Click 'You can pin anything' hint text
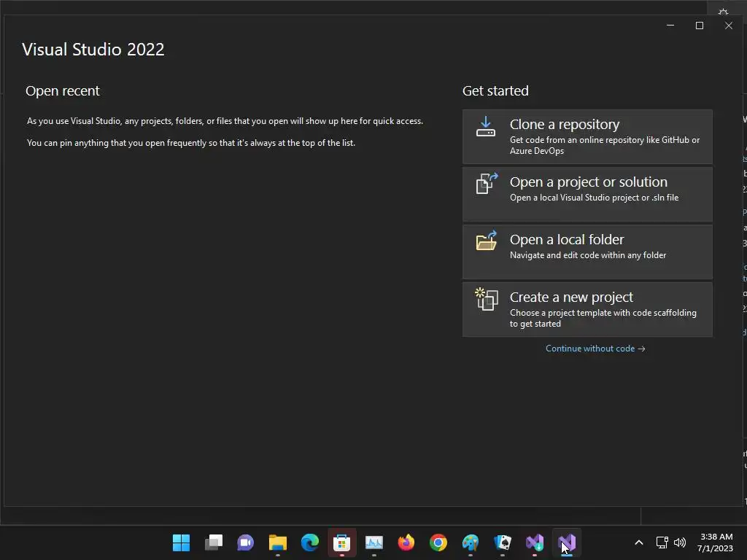The width and height of the screenshot is (747, 560). click(191, 143)
